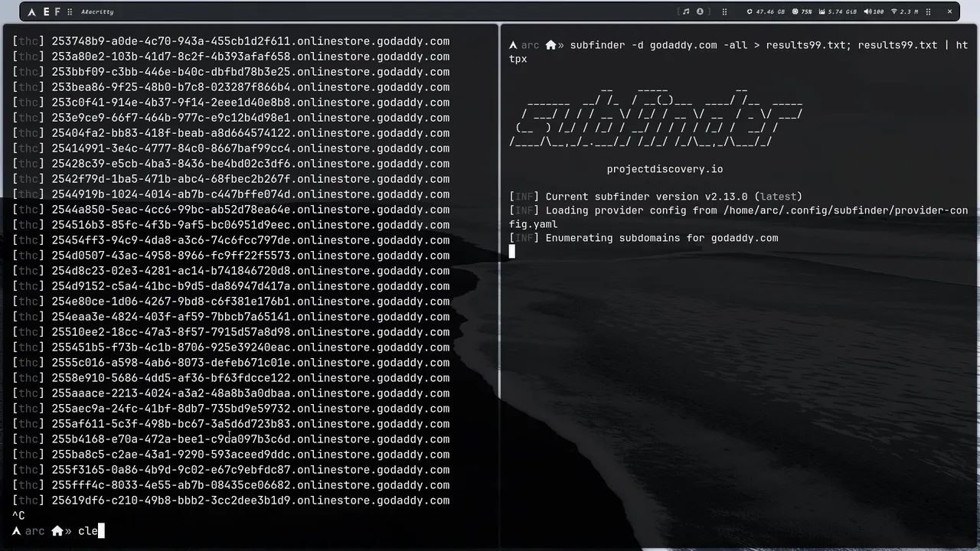980x551 pixels.
Task: Click subdomain starting with 253bbf09-c3bb
Action: tap(250, 72)
